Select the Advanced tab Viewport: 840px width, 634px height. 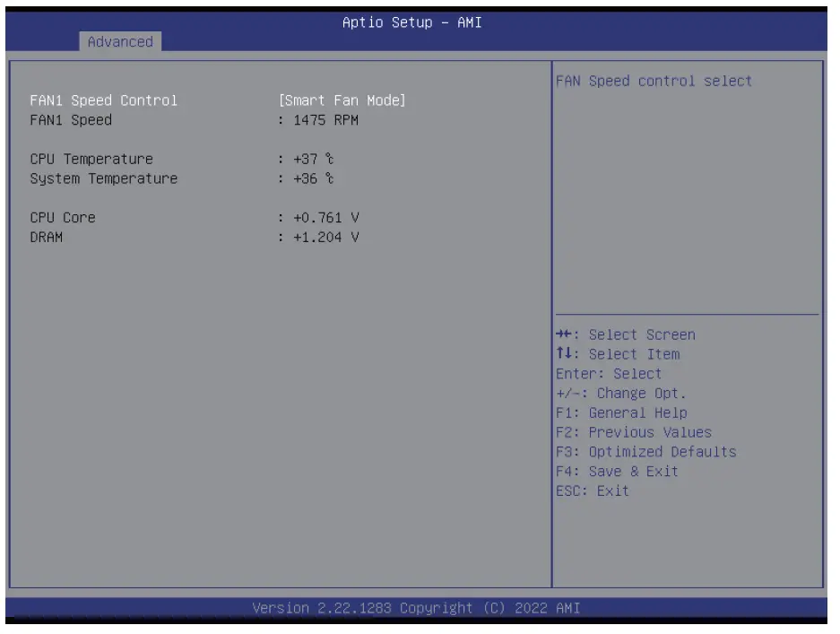click(x=120, y=41)
